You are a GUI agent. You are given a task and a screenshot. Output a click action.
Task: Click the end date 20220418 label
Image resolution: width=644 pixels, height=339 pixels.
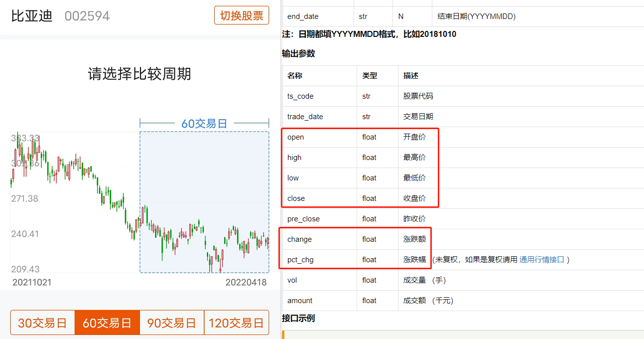tap(247, 282)
